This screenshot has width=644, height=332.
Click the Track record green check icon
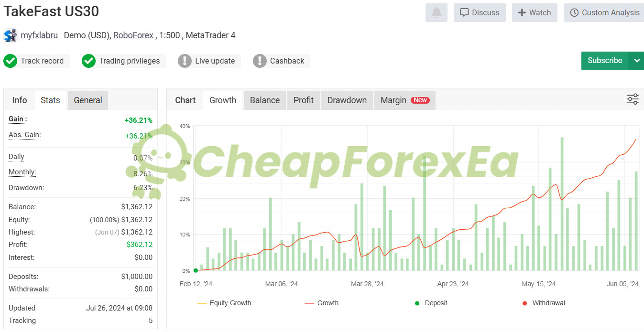click(x=10, y=61)
